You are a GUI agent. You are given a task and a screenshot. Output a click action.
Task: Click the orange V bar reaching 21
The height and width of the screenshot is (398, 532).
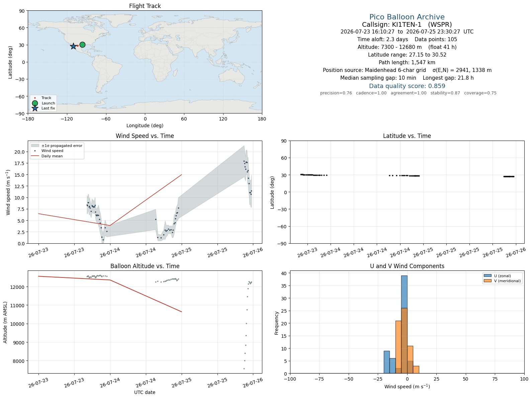(398, 347)
